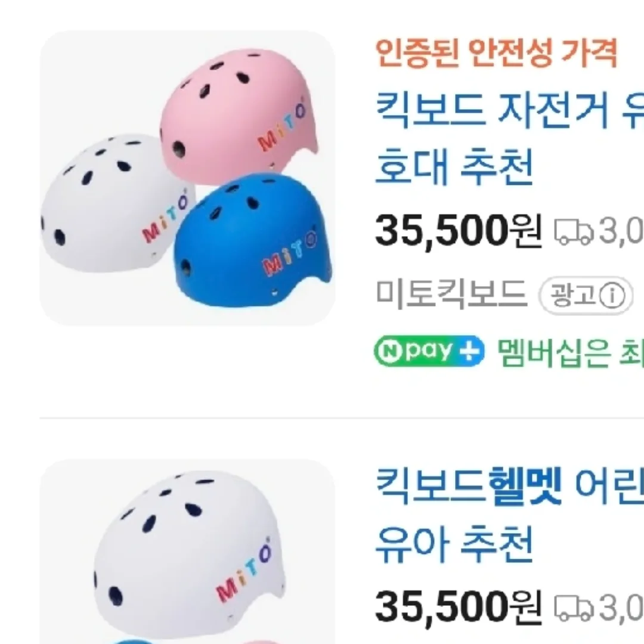Click the second listing's delivery truck icon
The image size is (644, 644).
574,608
